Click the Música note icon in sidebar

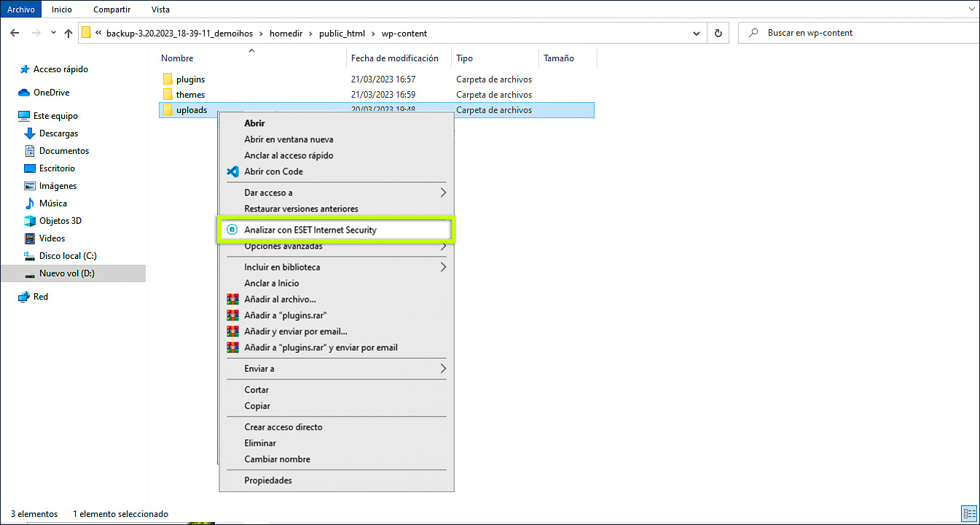click(x=30, y=203)
